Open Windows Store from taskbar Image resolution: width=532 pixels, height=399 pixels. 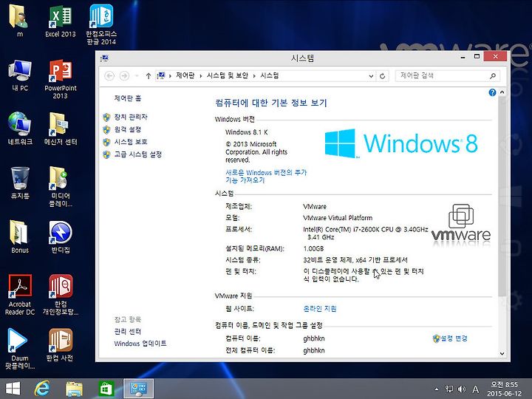[106, 389]
